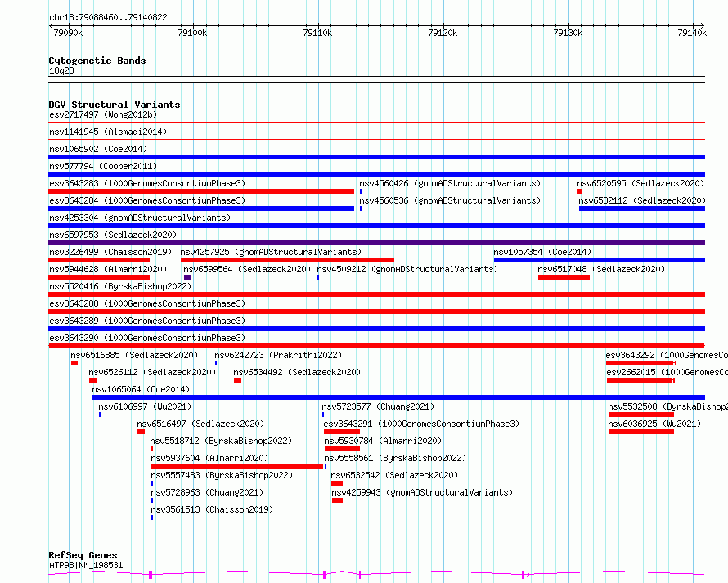Select the long red nsv5937604 variant bar

click(237, 466)
